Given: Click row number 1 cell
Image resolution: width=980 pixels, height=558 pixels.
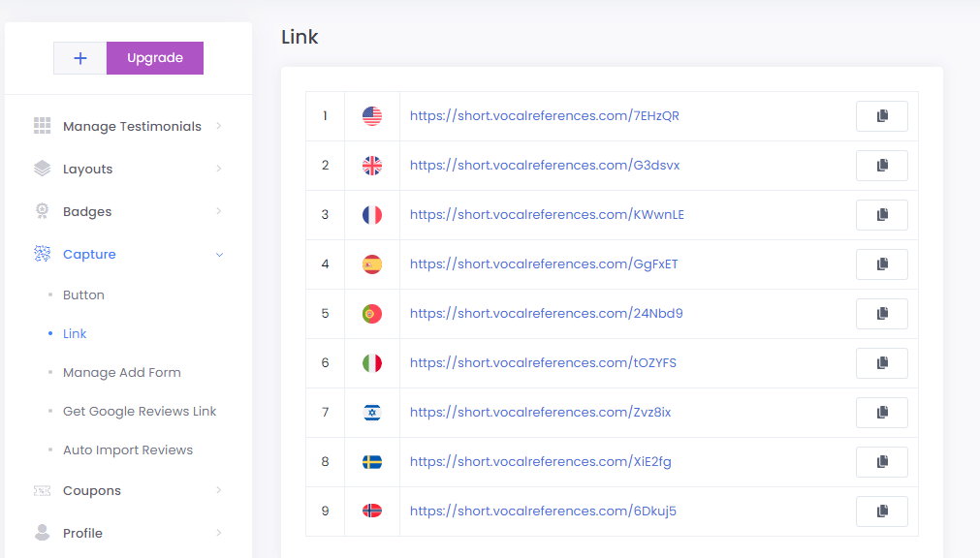Looking at the screenshot, I should [x=325, y=115].
